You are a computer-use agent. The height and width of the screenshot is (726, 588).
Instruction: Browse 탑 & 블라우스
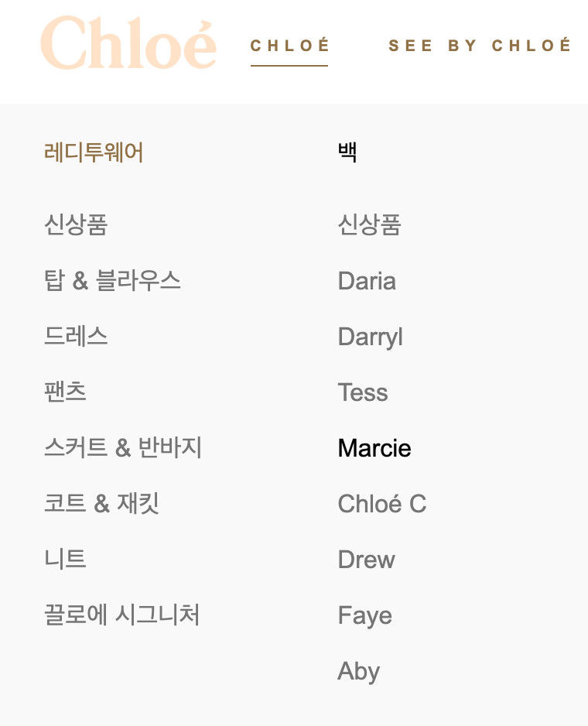point(112,281)
